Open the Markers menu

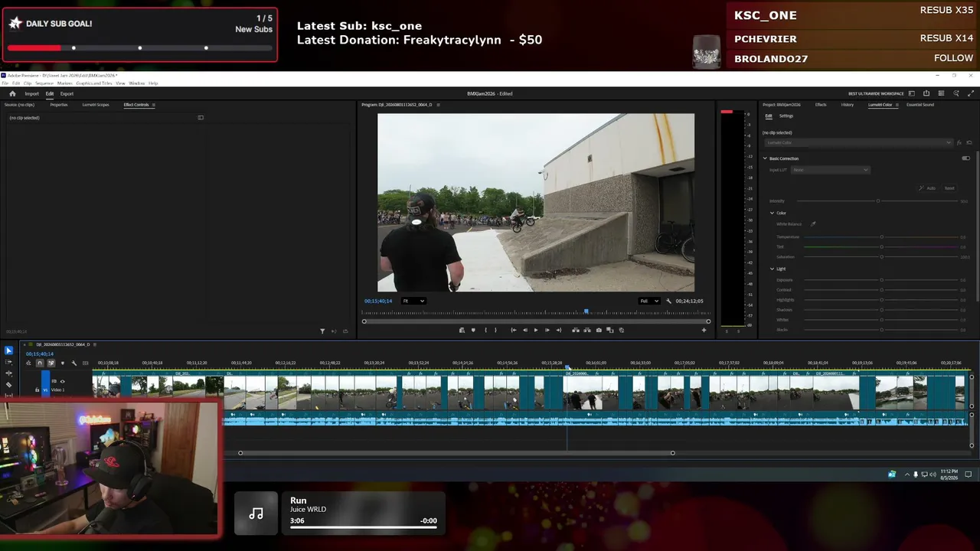point(65,83)
